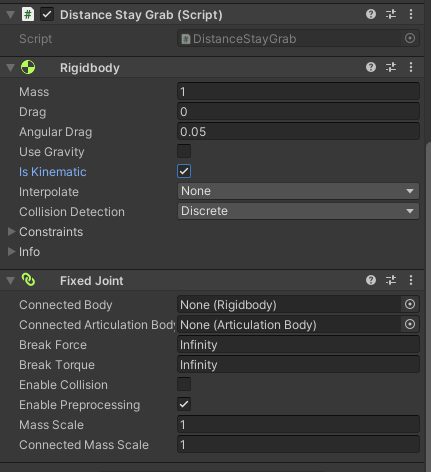431x472 pixels.
Task: Collapse the Rigidbody component
Action: (x=11, y=68)
